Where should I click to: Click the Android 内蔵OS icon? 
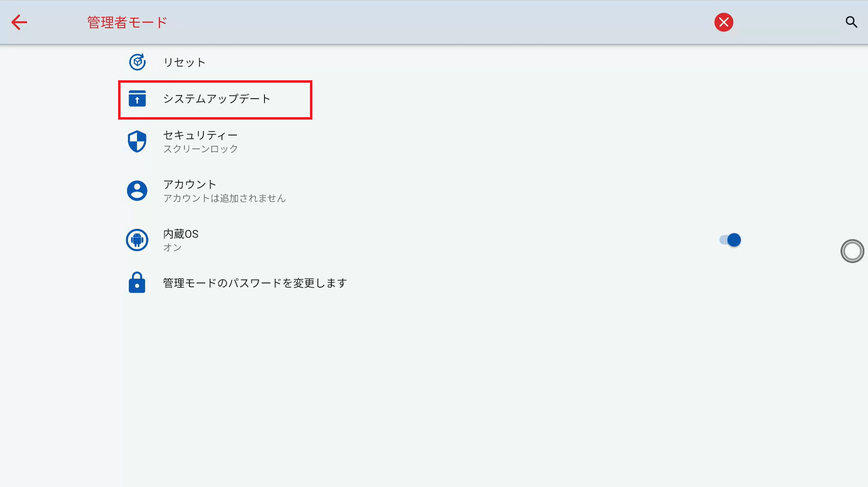click(137, 240)
